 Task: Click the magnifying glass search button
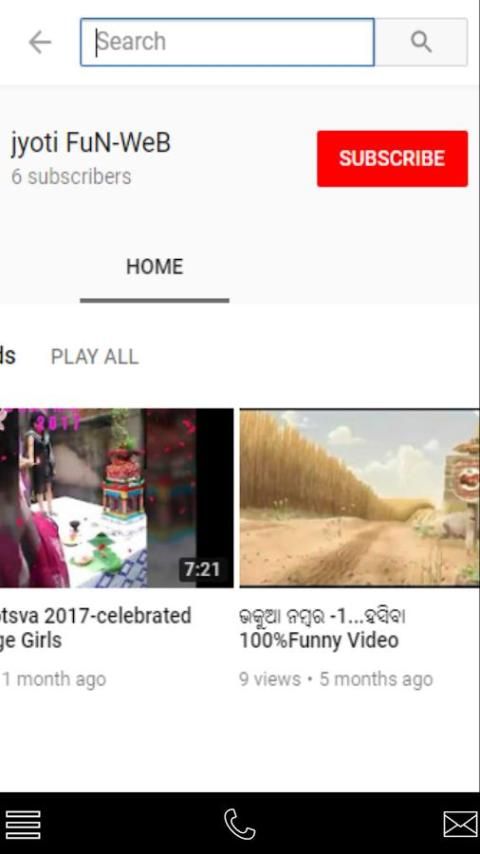pos(421,42)
